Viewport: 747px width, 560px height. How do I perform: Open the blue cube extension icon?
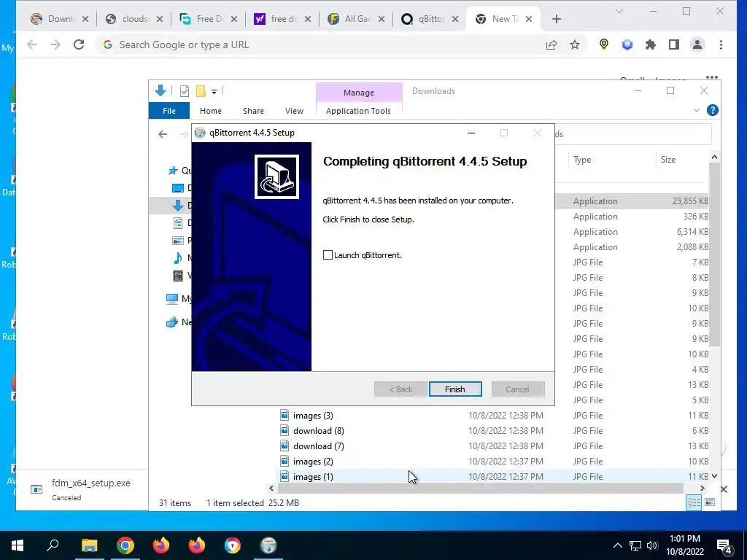(627, 44)
